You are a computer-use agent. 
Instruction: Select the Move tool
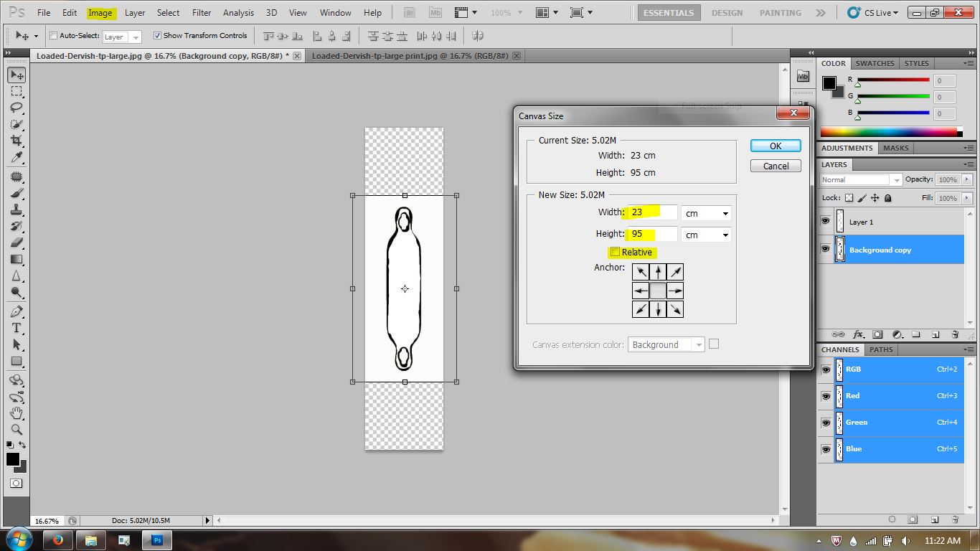[16, 75]
